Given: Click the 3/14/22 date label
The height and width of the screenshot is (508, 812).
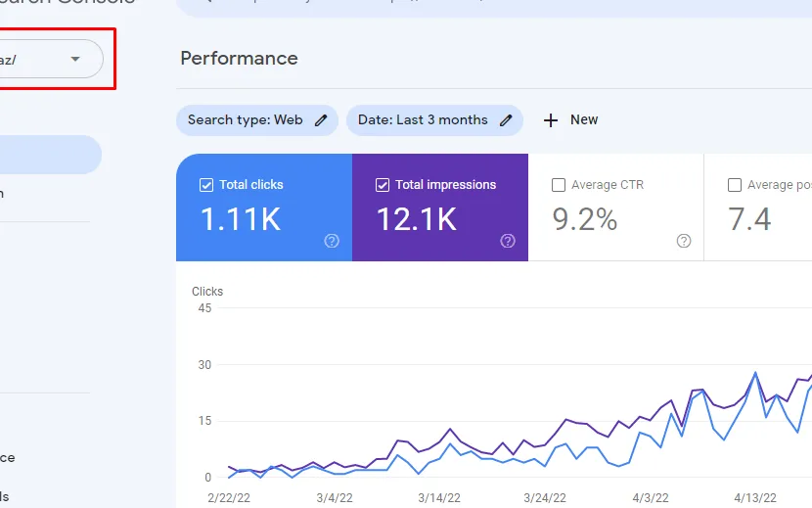Looking at the screenshot, I should pyautogui.click(x=439, y=497).
